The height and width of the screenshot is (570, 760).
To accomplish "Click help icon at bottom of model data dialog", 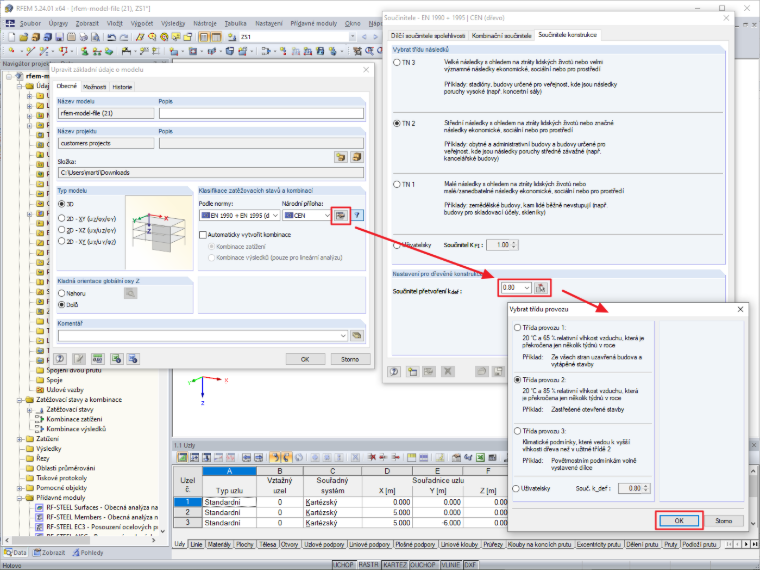I will (x=60, y=359).
